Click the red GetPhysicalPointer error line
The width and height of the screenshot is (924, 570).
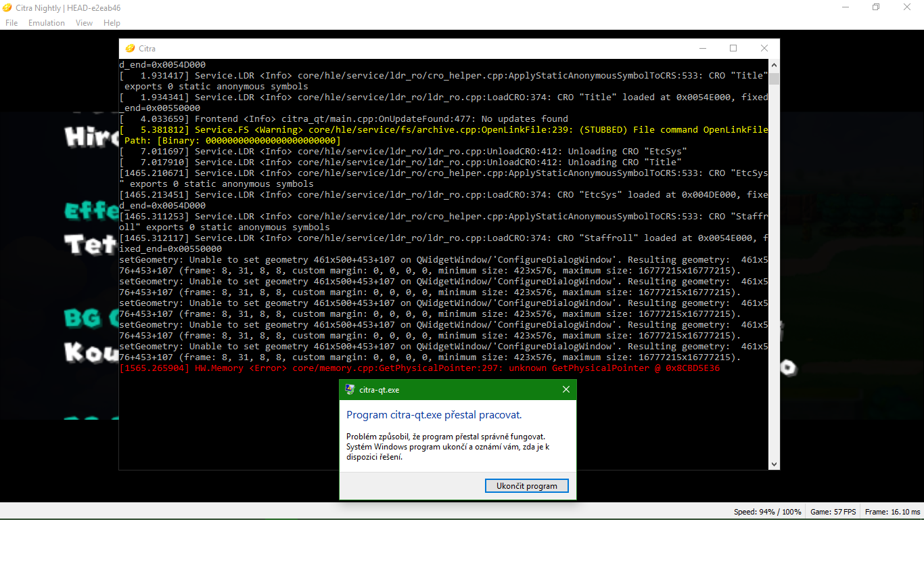point(419,368)
